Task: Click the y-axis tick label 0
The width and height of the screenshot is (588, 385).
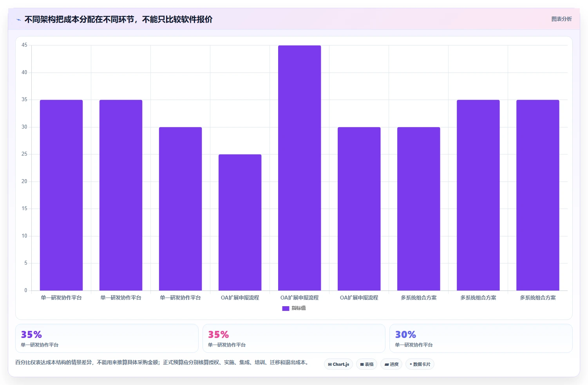Action: pos(26,291)
